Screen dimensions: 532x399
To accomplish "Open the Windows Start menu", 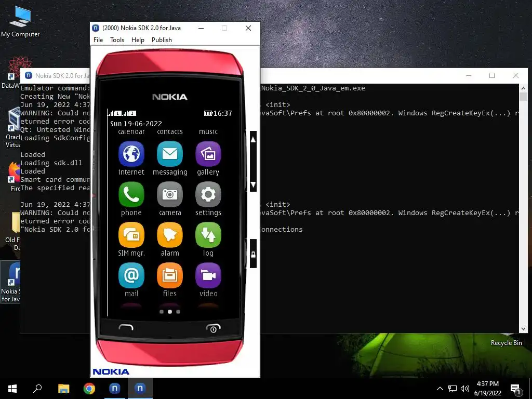I will tap(12, 389).
